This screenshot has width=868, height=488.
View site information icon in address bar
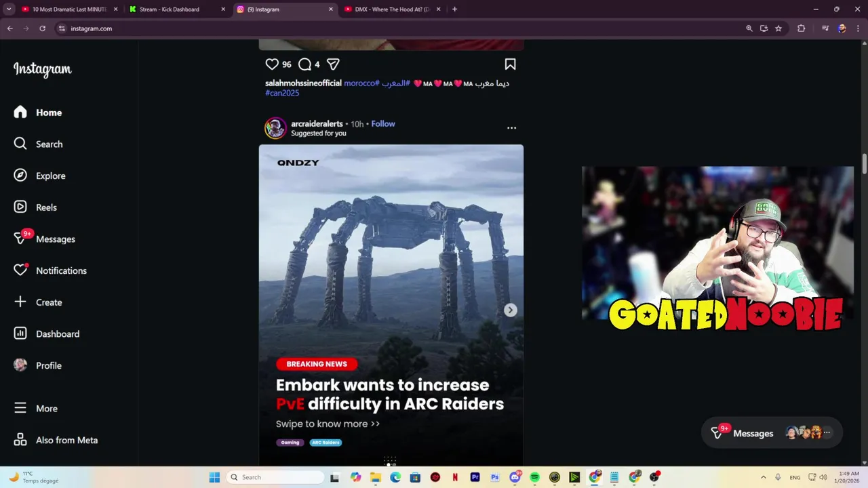62,28
